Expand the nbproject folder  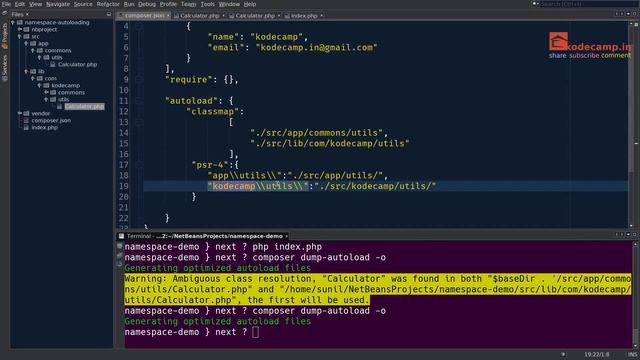[20, 29]
